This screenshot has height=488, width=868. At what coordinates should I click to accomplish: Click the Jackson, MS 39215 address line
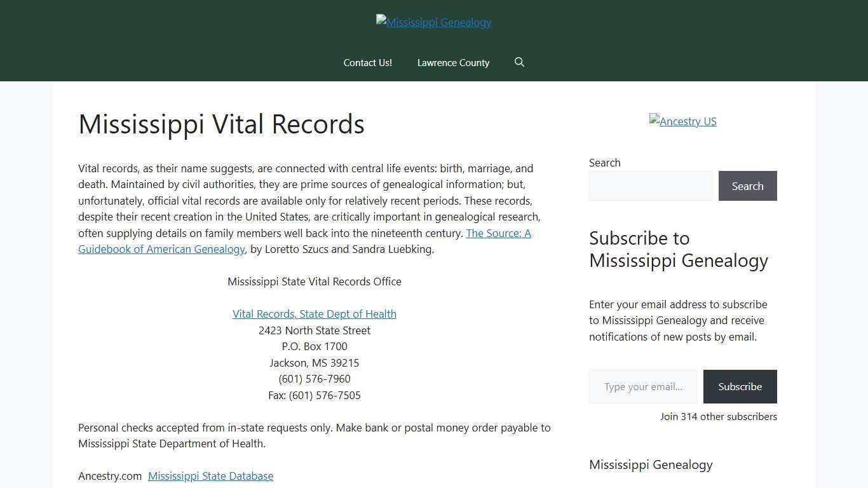(314, 362)
